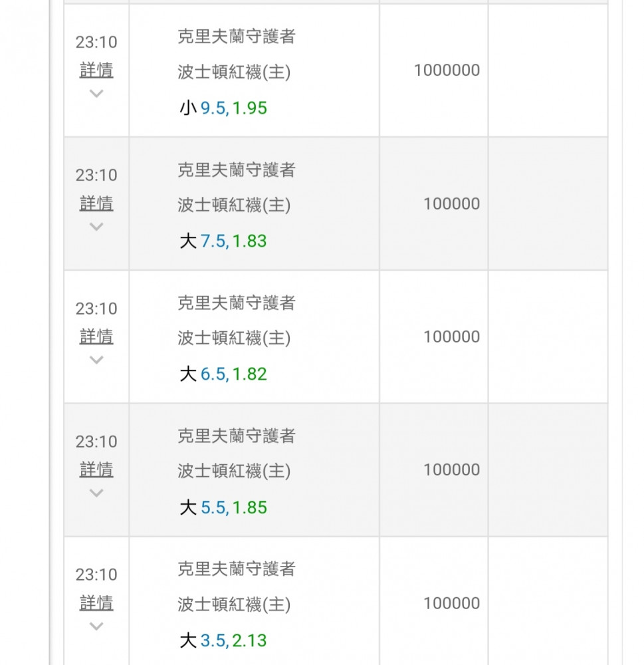Select the 大 7.5, 1.83 odds text
Viewport: 644px width, 665px height.
(x=223, y=241)
